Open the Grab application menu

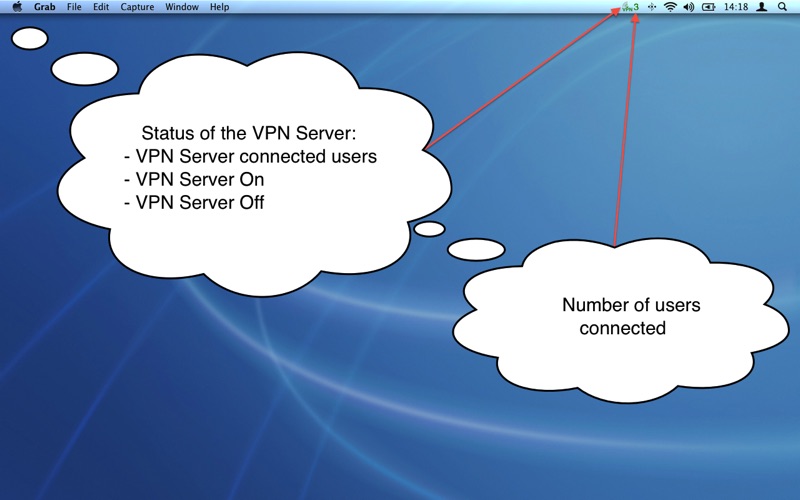click(44, 7)
